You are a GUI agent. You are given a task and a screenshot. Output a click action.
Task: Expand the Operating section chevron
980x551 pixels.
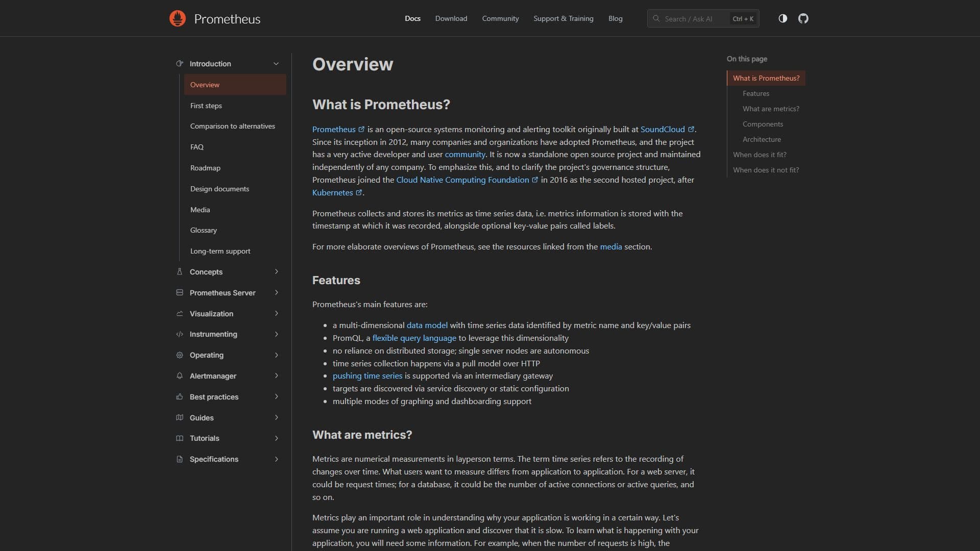[276, 355]
